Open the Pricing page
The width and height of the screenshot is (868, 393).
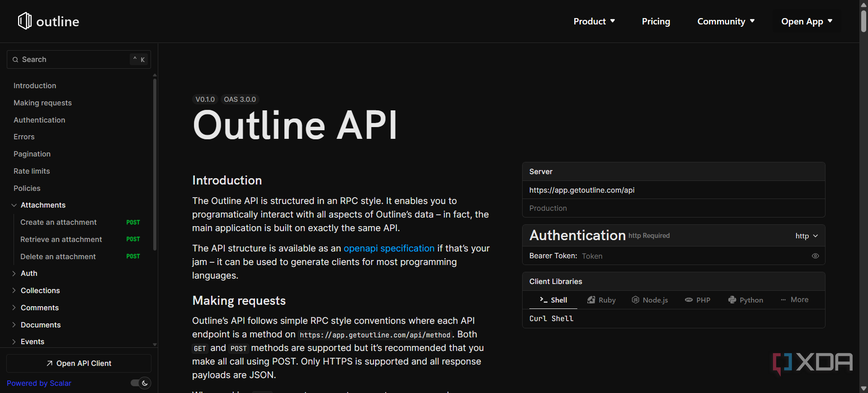(656, 21)
